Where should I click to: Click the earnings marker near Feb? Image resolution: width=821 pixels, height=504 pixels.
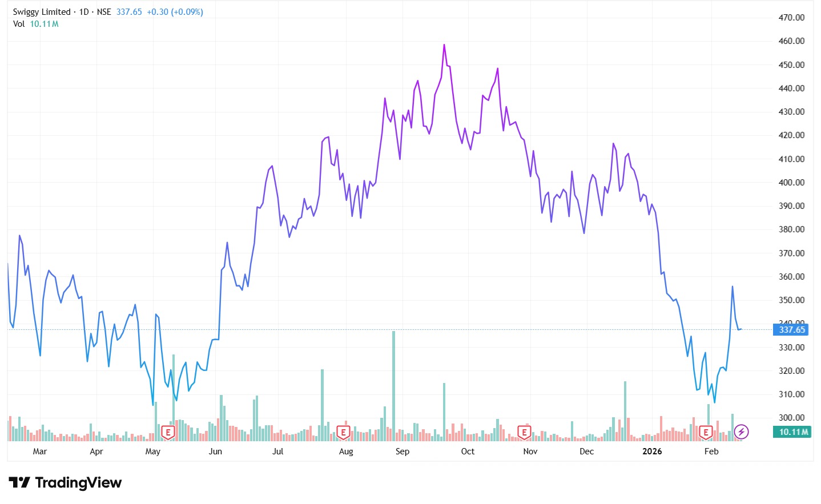click(x=706, y=432)
